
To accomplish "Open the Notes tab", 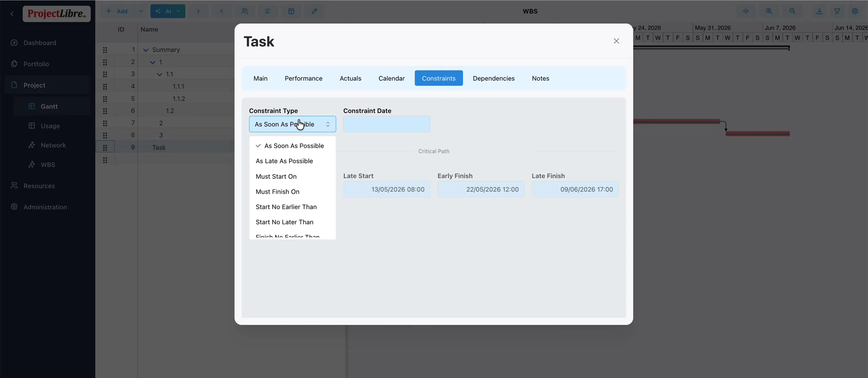I will (x=540, y=78).
